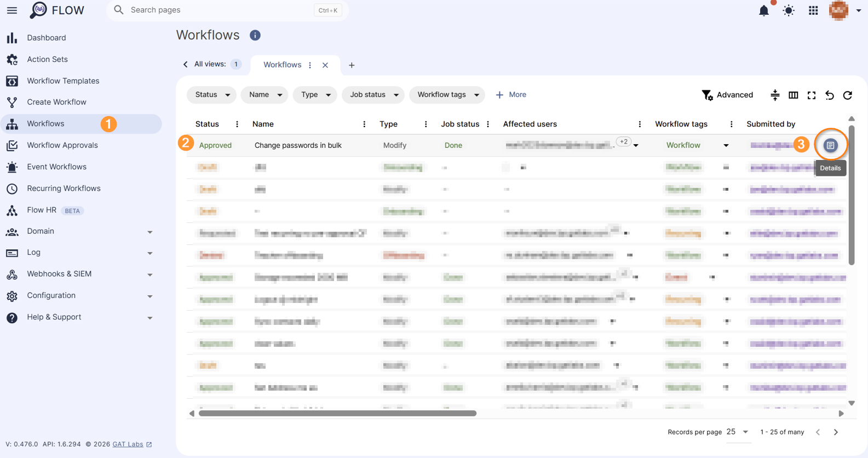Open Event Workflows
Viewport: 868px width, 458px height.
(81, 167)
